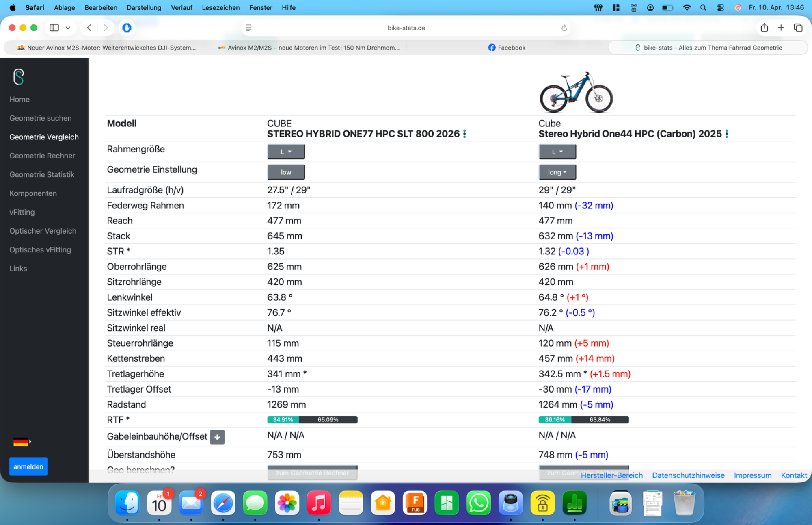812x525 pixels.
Task: Click the 'Lenkwinkel' row label
Action: pos(130,297)
